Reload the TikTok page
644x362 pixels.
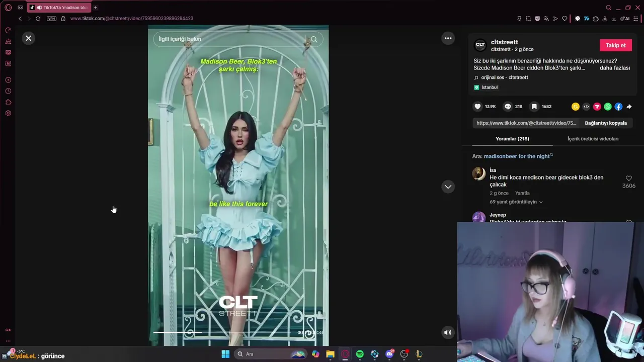pos(38,19)
